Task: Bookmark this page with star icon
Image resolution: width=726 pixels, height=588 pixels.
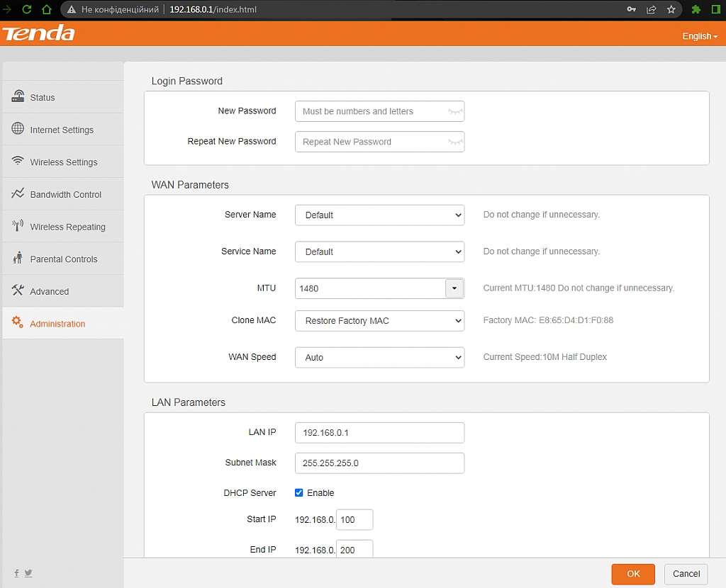Action: click(x=671, y=9)
